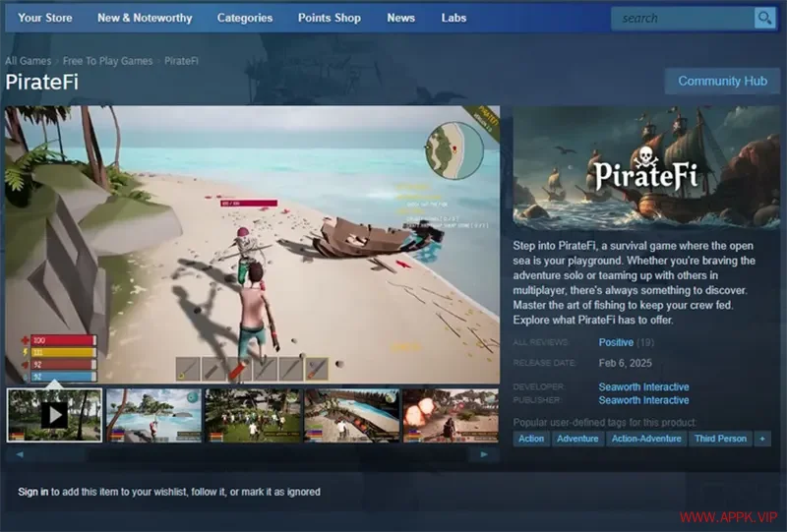Select the Third Person tag
Screen dimensions: 787x532
pyautogui.click(x=720, y=439)
